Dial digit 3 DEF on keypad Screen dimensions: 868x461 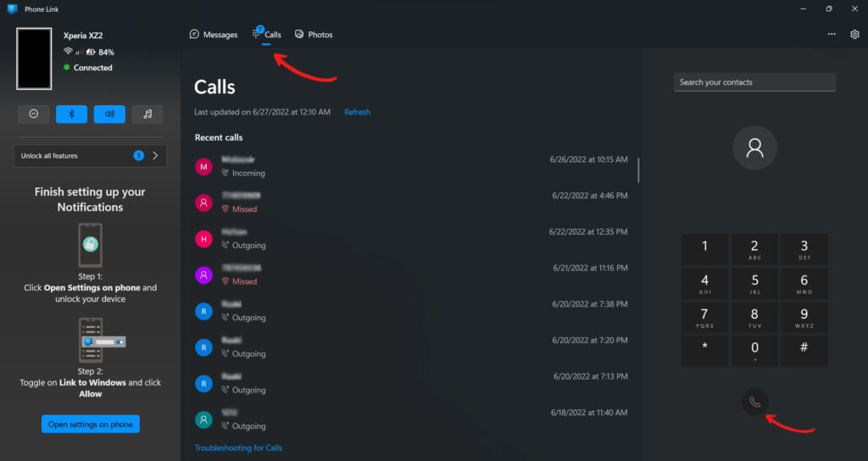(x=804, y=249)
